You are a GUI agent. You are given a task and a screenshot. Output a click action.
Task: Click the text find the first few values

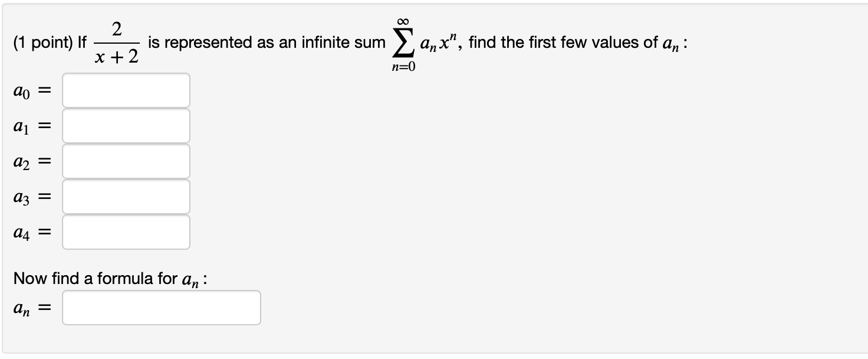click(560, 42)
